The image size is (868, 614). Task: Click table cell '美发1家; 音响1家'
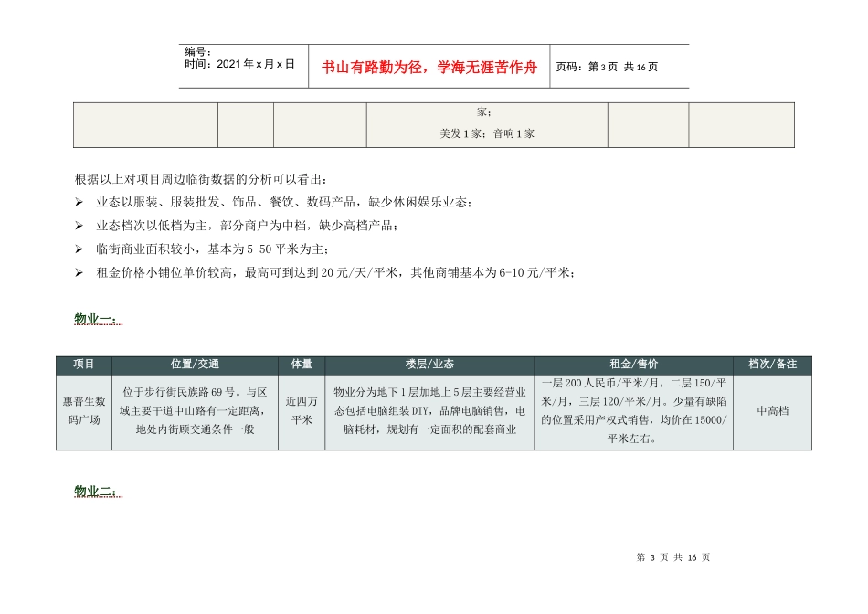click(x=487, y=133)
